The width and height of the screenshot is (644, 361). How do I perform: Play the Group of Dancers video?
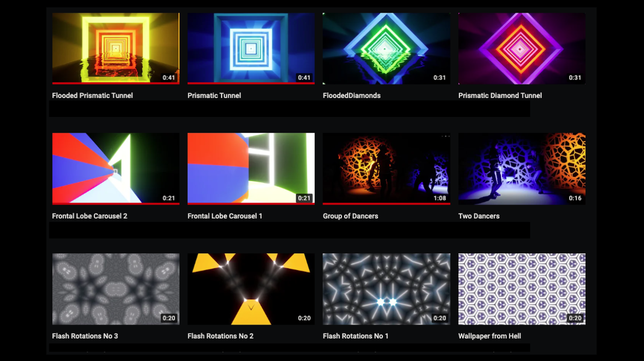pyautogui.click(x=386, y=168)
